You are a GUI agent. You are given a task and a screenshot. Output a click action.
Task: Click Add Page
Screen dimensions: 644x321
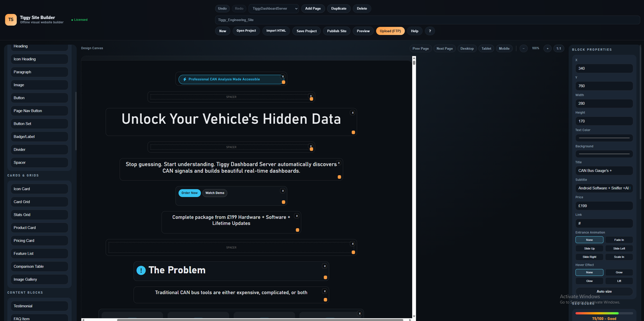coord(313,9)
